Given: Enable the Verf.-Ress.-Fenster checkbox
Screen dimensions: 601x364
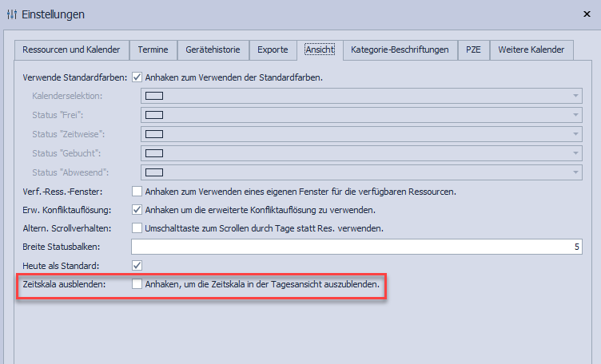Looking at the screenshot, I should 137,192.
